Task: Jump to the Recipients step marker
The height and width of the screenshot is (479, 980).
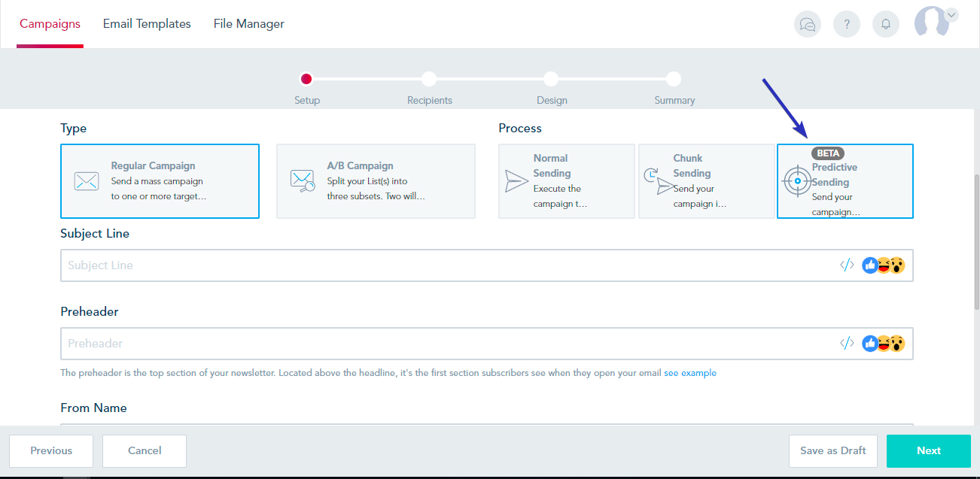Action: pos(429,79)
